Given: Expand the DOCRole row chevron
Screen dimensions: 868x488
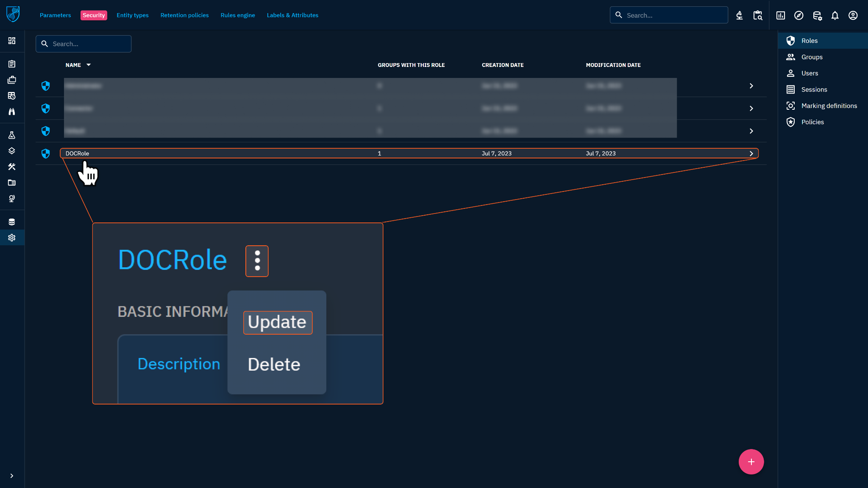Looking at the screenshot, I should [751, 154].
